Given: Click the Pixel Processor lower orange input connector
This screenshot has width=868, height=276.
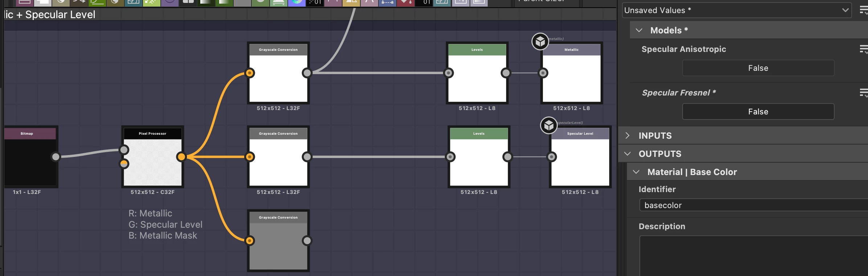Looking at the screenshot, I should coord(124,164).
